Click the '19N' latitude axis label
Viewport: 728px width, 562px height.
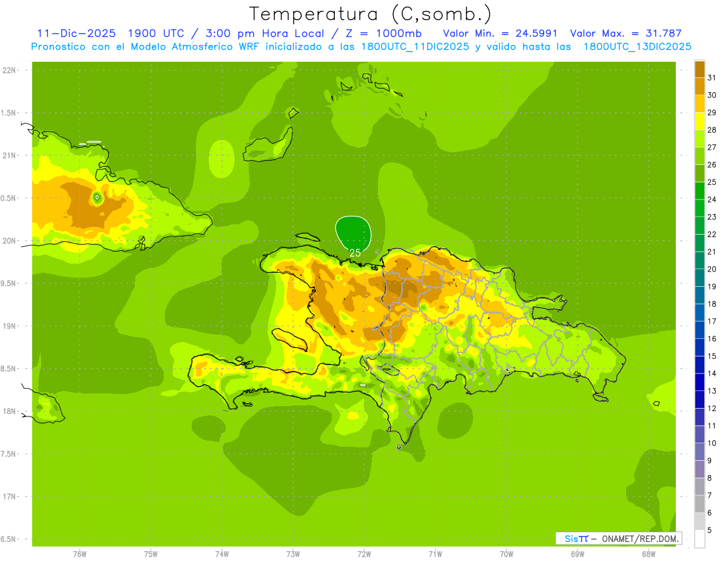coord(8,326)
